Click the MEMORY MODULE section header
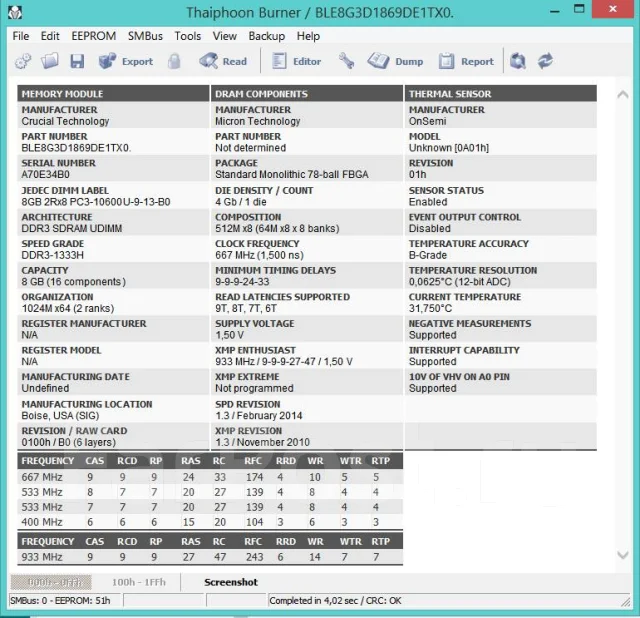 113,93
